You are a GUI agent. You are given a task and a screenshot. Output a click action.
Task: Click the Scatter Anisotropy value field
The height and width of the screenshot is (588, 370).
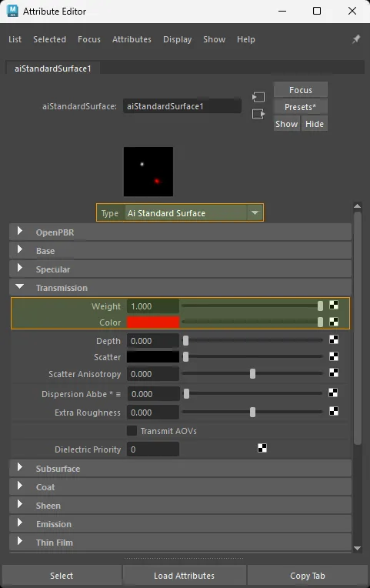click(153, 374)
